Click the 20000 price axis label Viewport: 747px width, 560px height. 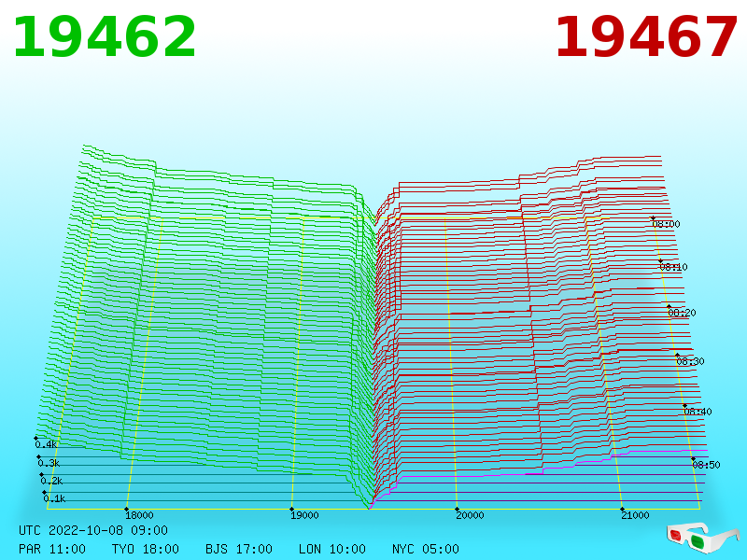click(x=470, y=515)
